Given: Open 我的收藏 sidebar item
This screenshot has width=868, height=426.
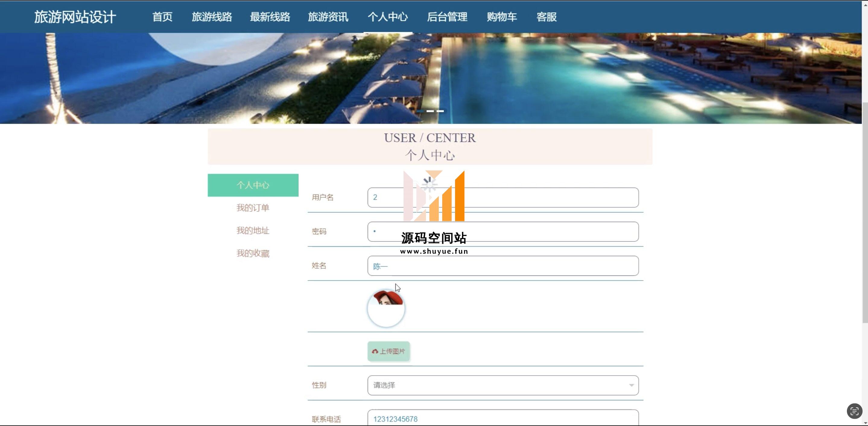Looking at the screenshot, I should [253, 253].
